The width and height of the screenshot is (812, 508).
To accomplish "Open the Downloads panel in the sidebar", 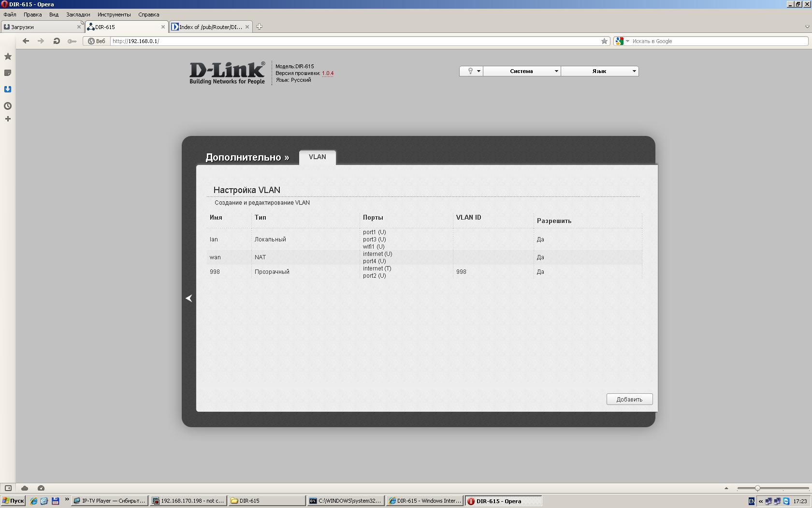I will (8, 90).
